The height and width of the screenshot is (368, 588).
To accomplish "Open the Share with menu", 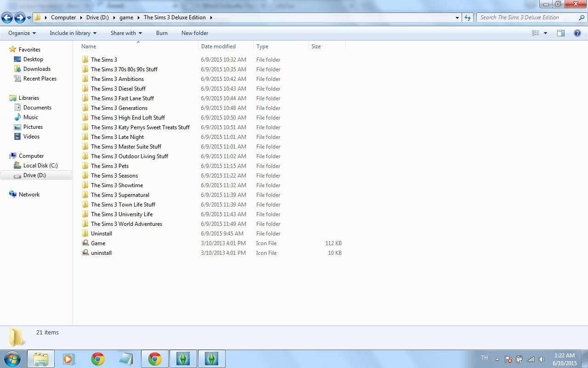I will (126, 33).
